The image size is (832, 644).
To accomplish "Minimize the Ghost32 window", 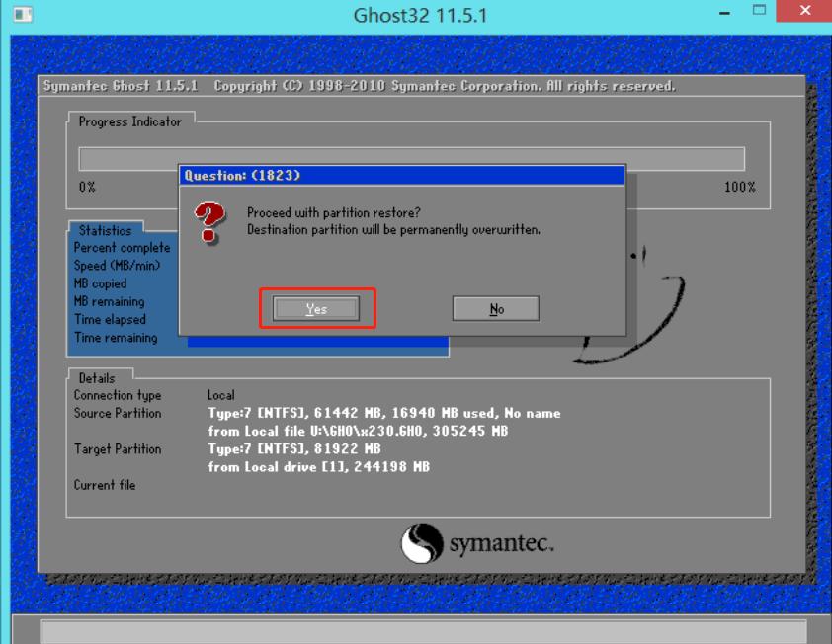I will click(724, 12).
